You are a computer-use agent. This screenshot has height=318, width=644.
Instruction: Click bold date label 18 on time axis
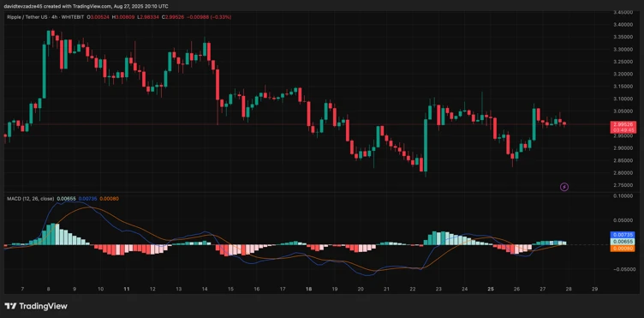(309, 289)
